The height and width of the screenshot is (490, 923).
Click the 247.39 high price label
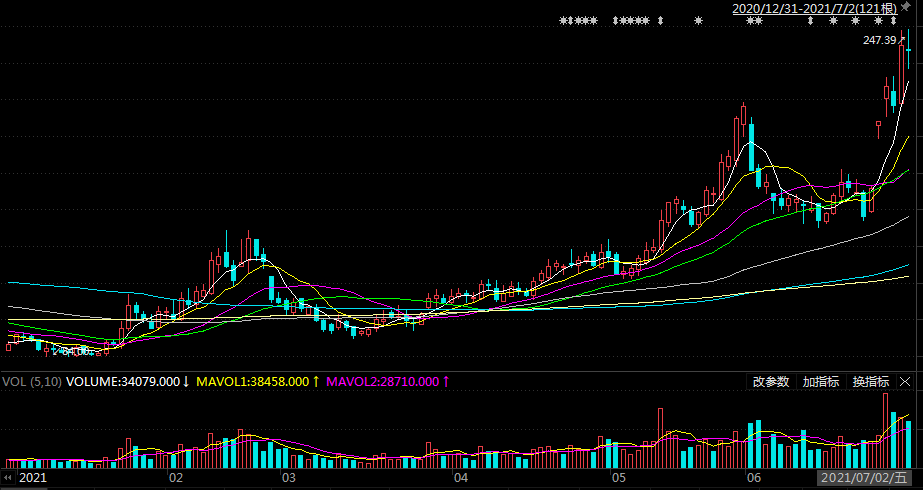pos(880,41)
